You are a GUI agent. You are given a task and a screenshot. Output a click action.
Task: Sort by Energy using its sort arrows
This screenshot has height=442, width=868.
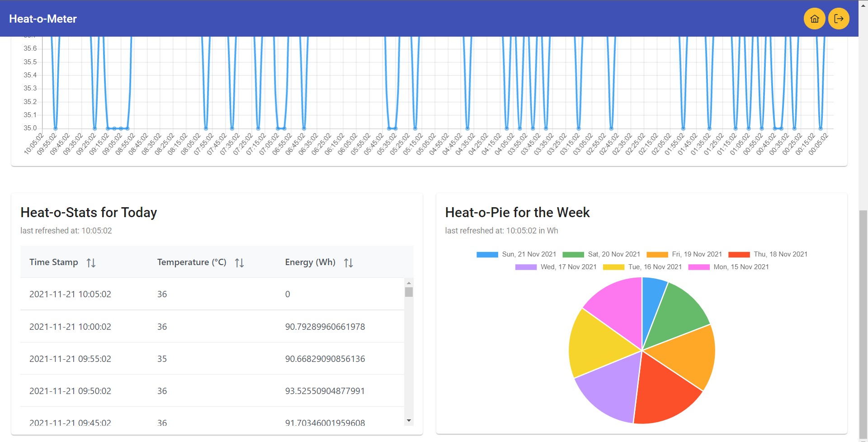click(x=348, y=262)
